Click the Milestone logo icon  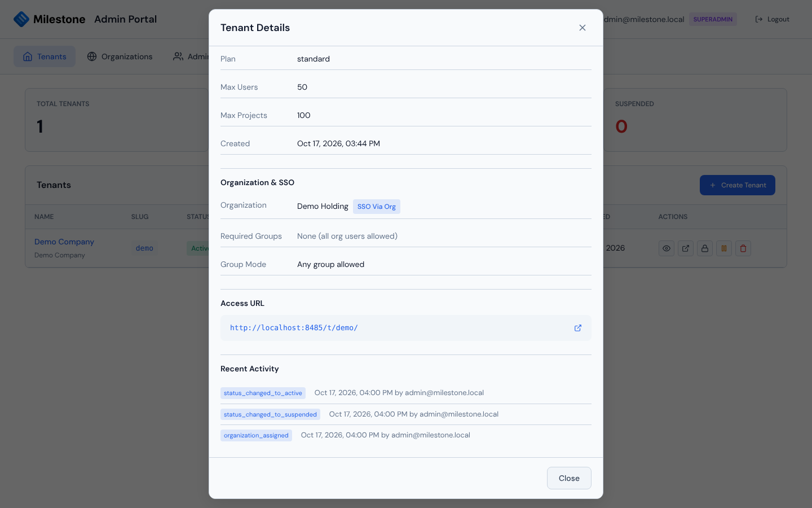pos(21,19)
